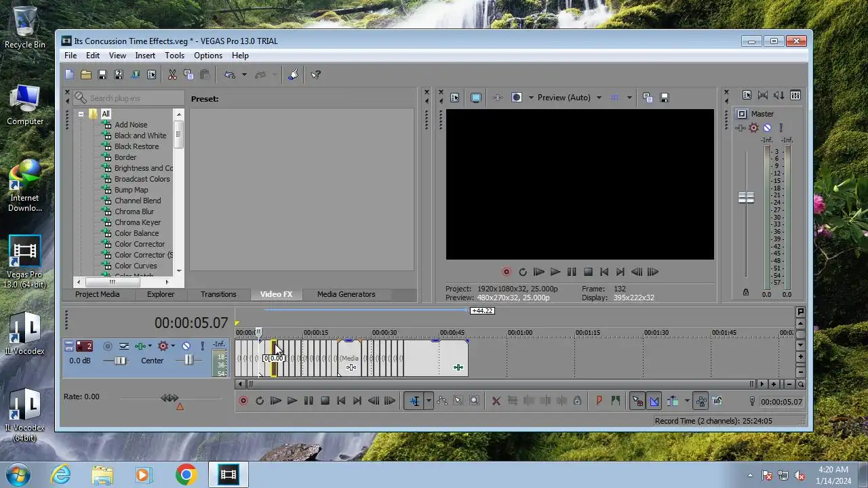The image size is (868, 488).
Task: Toggle Auto Ripple in the timeline toolbar
Action: click(673, 401)
